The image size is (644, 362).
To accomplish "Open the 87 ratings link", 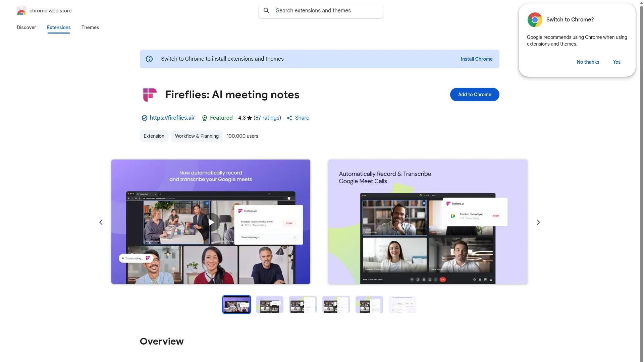I will pyautogui.click(x=267, y=118).
